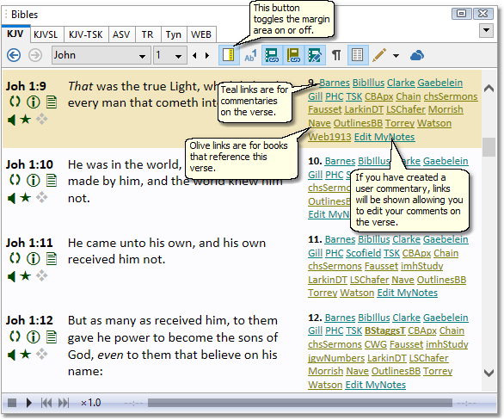Click the info icon for Joh 1:10
Viewport: 504px width, 420px height.
click(x=34, y=180)
